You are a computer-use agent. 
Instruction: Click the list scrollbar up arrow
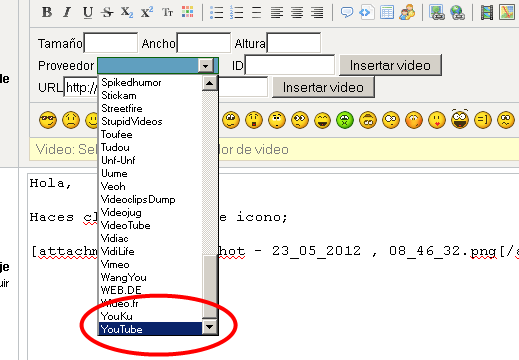[210, 83]
